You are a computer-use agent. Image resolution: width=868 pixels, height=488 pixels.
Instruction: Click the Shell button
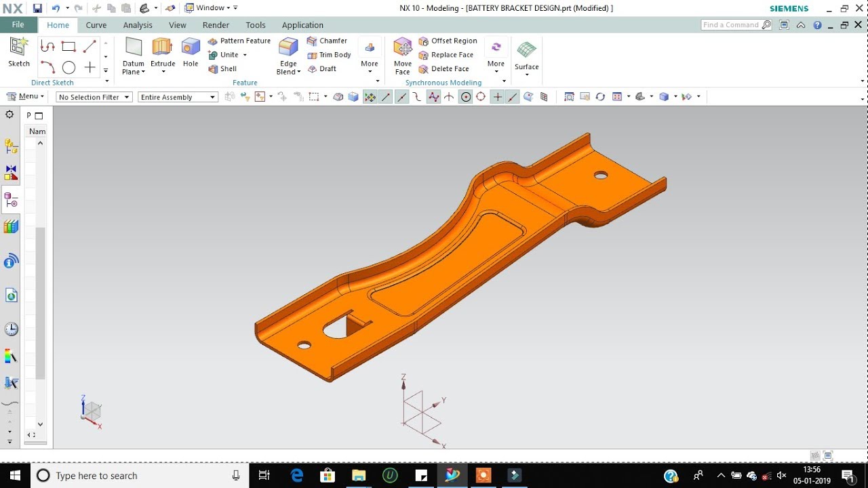223,68
